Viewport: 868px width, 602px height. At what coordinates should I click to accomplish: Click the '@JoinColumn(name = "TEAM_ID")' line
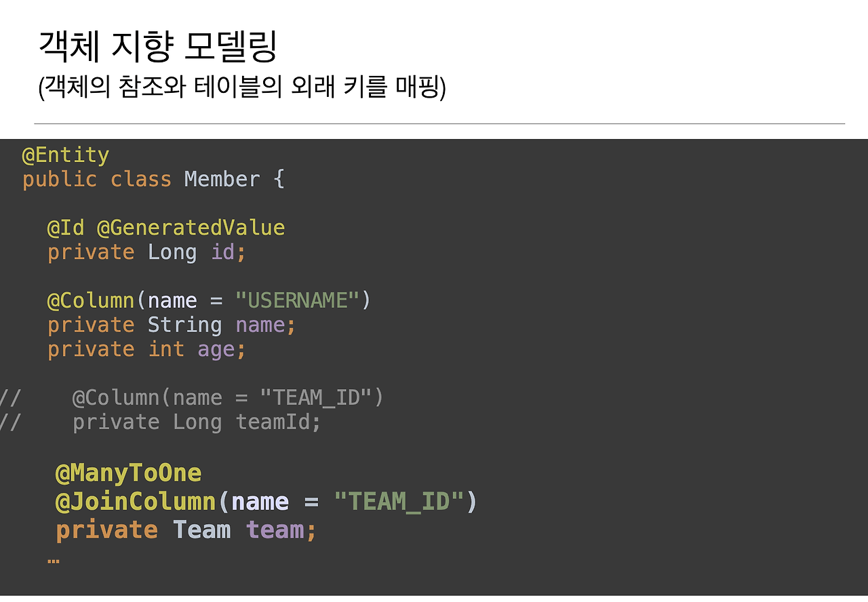(267, 502)
